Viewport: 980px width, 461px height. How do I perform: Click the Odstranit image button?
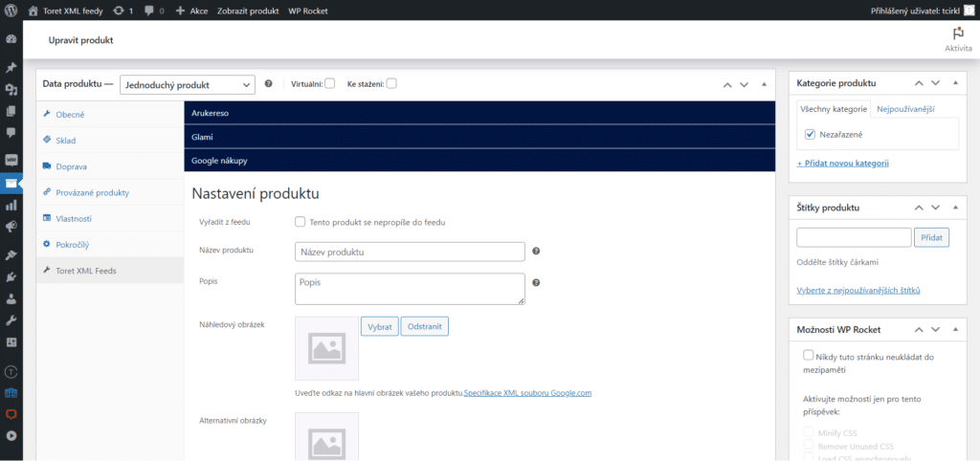tap(425, 327)
